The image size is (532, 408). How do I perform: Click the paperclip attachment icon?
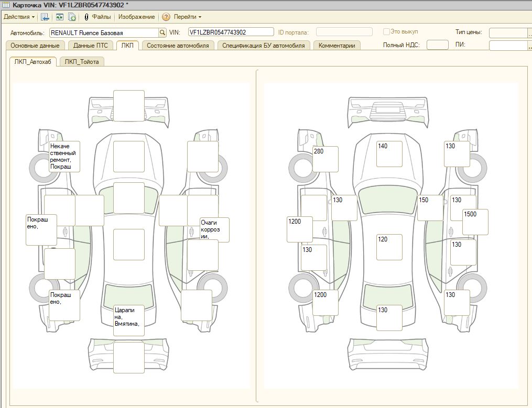click(x=86, y=17)
